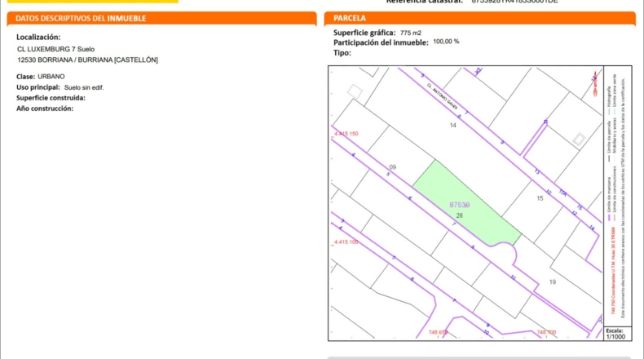Click the vertical Coordenadas U.T.M. Huso 30 ETRS89 text
The height and width of the screenshot is (359, 644).
coord(613,271)
